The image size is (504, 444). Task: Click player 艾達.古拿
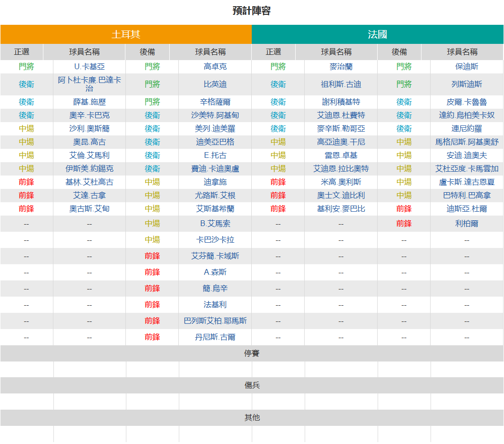[89, 195]
